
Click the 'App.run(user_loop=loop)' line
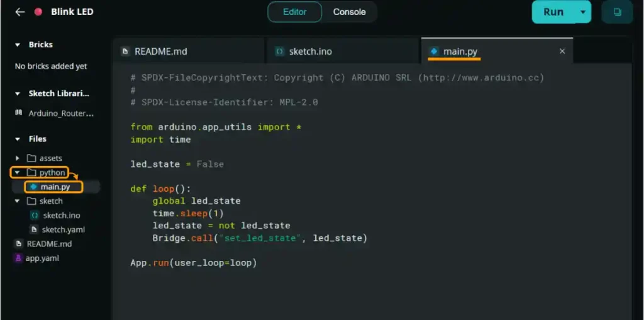[x=194, y=263]
